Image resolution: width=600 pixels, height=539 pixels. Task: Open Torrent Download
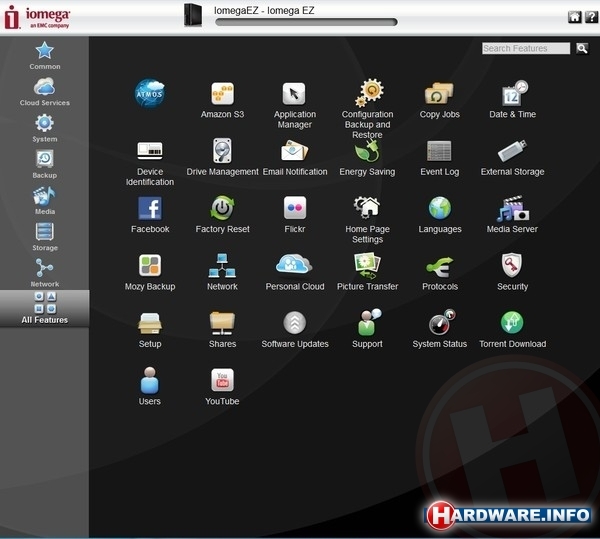click(x=512, y=330)
